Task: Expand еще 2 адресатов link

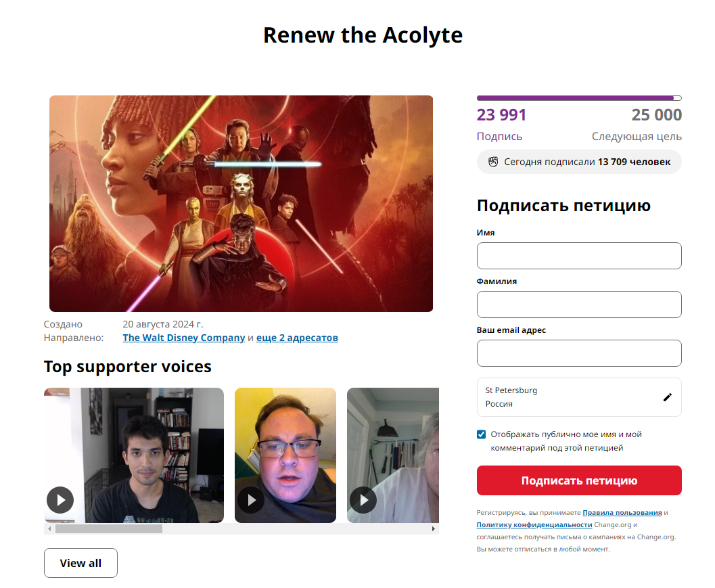Action: 297,338
